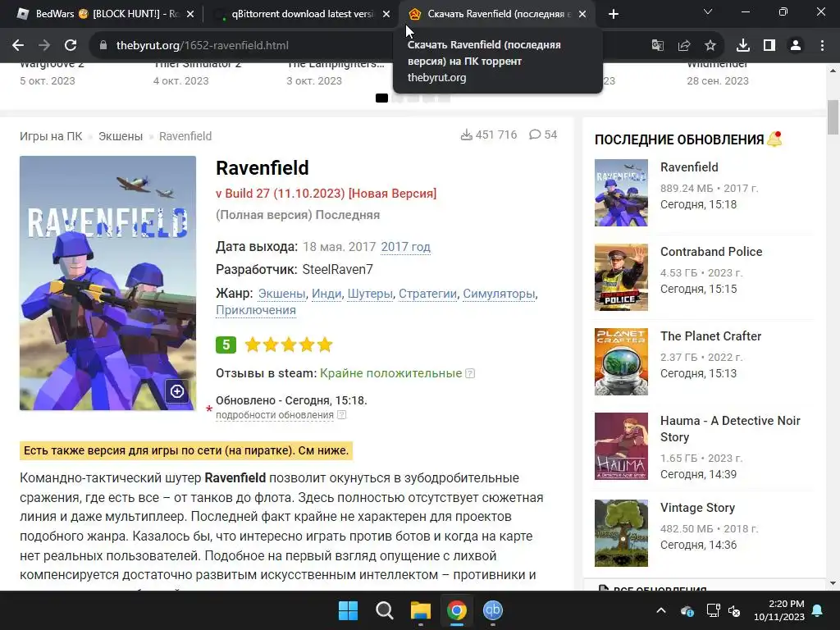840x630 pixels.
Task: Click the yellow network version notice
Action: [x=186, y=450]
